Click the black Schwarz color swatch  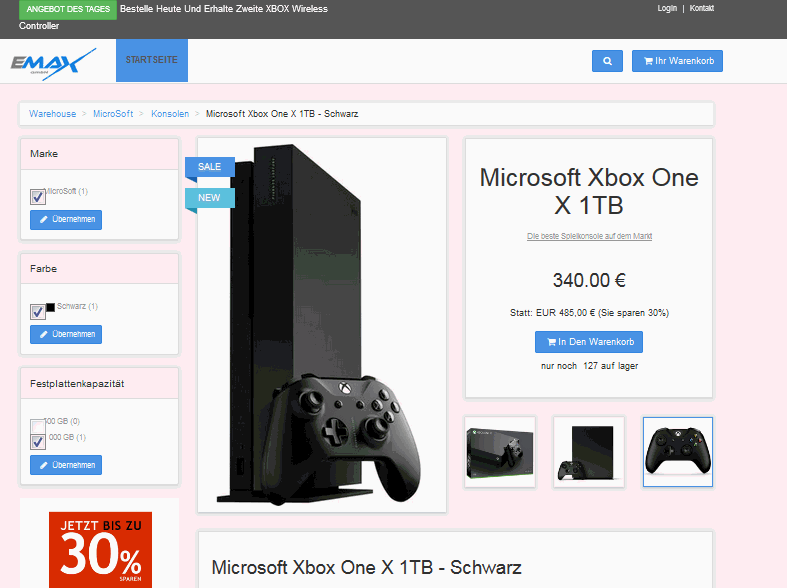[x=50, y=307]
